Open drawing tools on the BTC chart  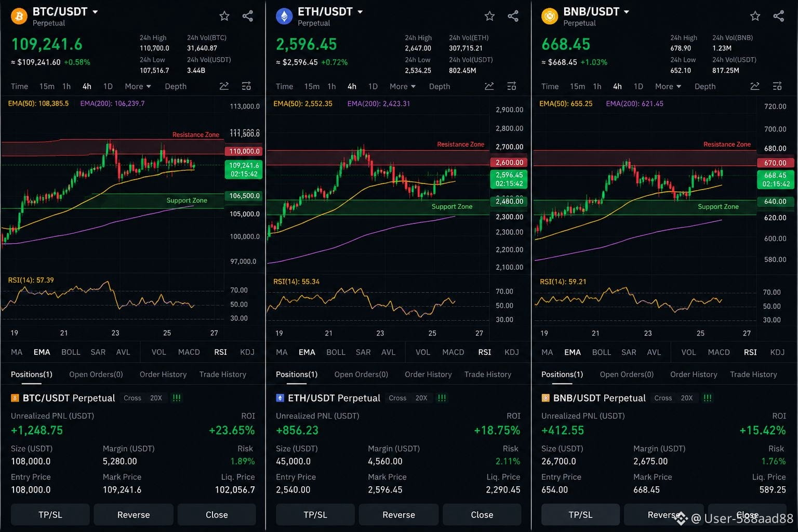coord(224,86)
